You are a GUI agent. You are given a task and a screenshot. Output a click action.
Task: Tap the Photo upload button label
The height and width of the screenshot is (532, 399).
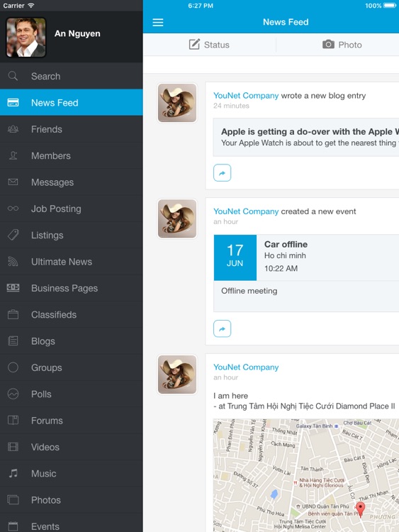[350, 45]
